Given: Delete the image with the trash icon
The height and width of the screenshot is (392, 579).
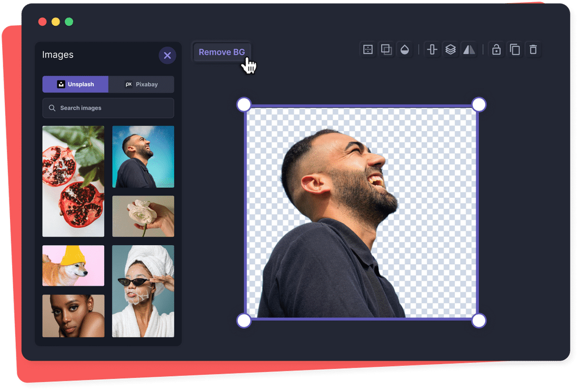Looking at the screenshot, I should (x=533, y=49).
